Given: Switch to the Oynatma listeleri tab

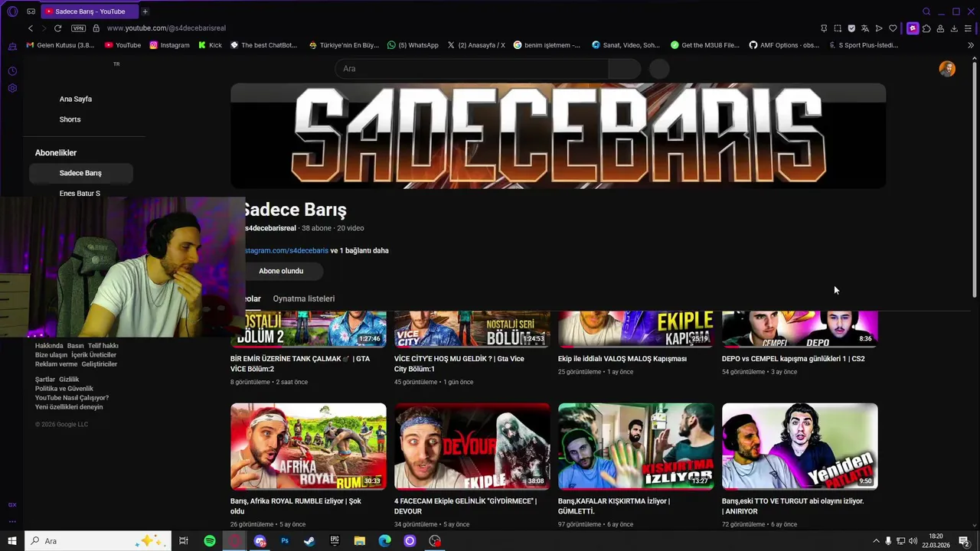Looking at the screenshot, I should click(x=304, y=298).
